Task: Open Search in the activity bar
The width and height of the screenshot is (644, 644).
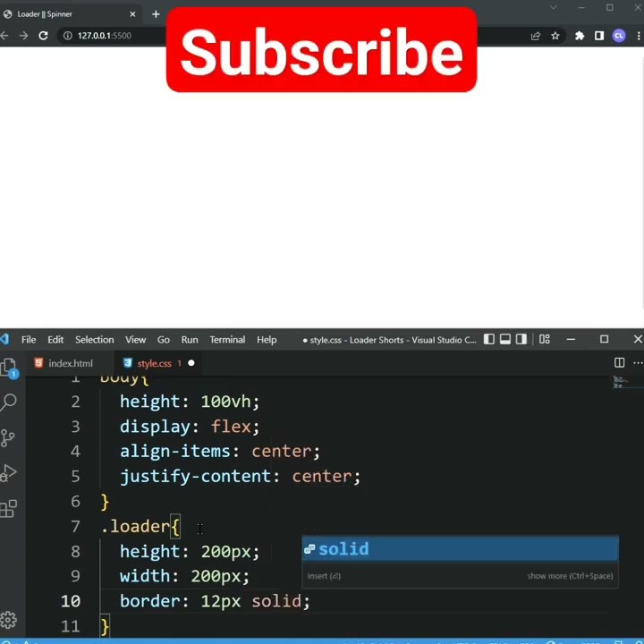Action: point(8,402)
